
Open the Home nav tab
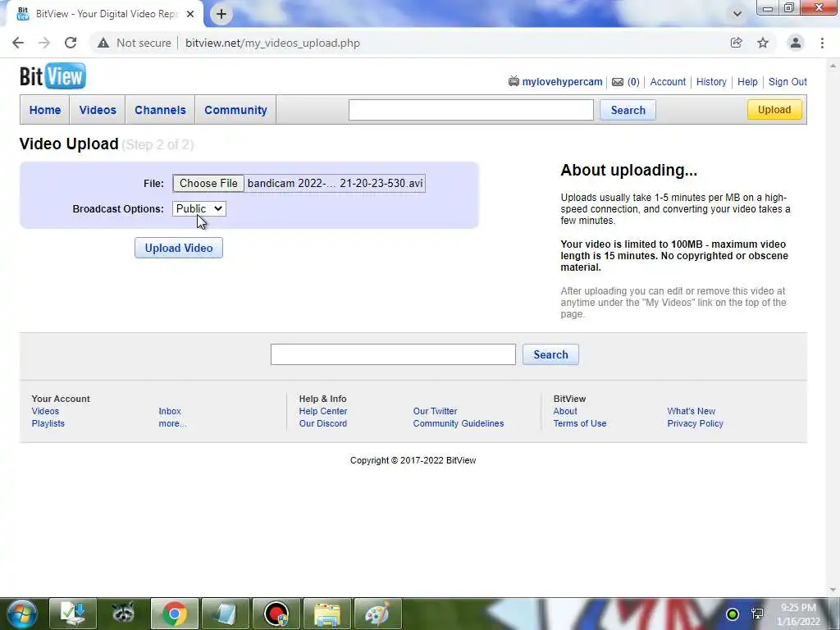coord(45,110)
